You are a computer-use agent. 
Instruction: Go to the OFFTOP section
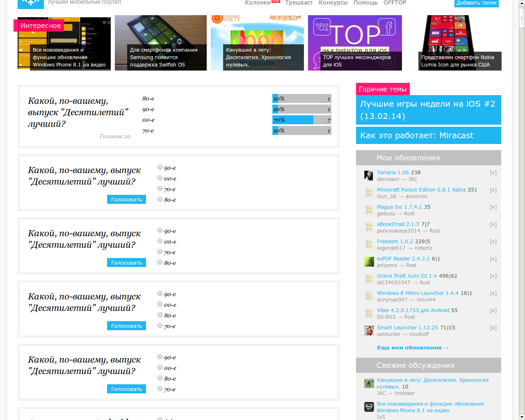(x=395, y=3)
